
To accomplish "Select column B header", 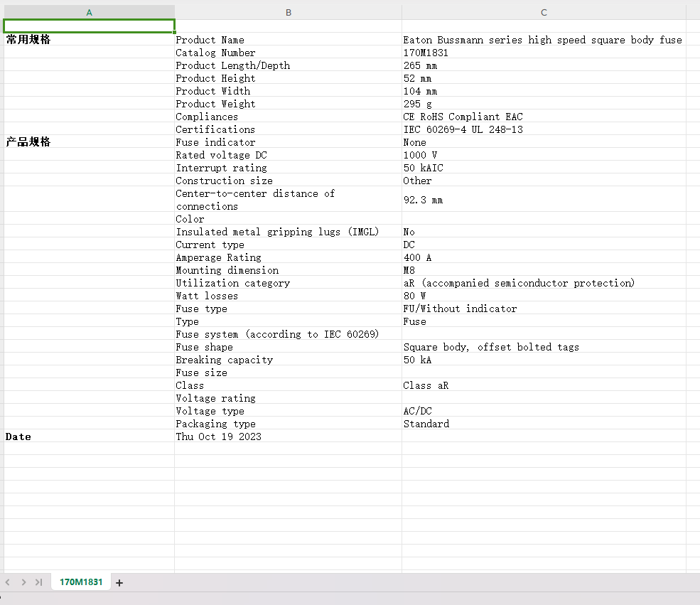I will tap(289, 13).
